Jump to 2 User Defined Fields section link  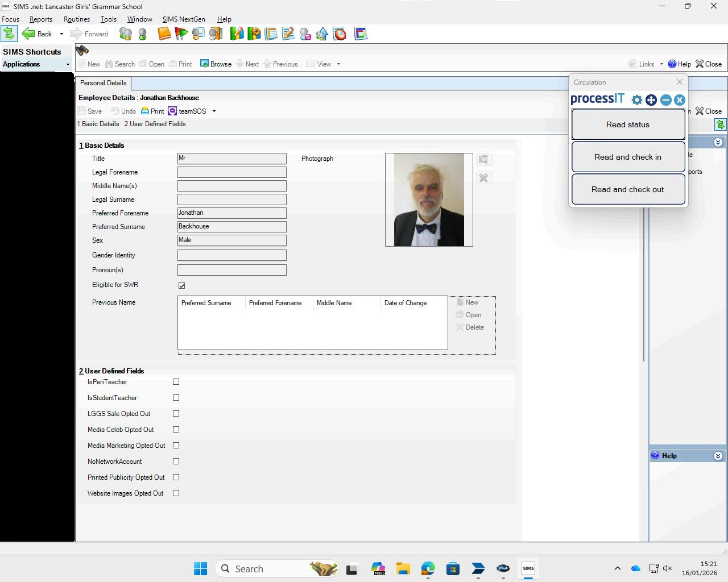pos(155,124)
